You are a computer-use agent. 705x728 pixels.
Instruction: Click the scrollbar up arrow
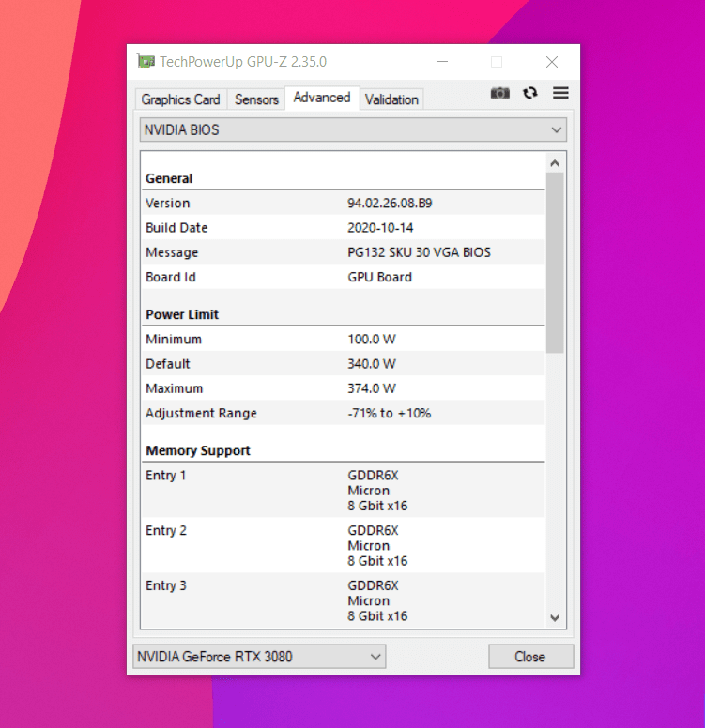555,163
